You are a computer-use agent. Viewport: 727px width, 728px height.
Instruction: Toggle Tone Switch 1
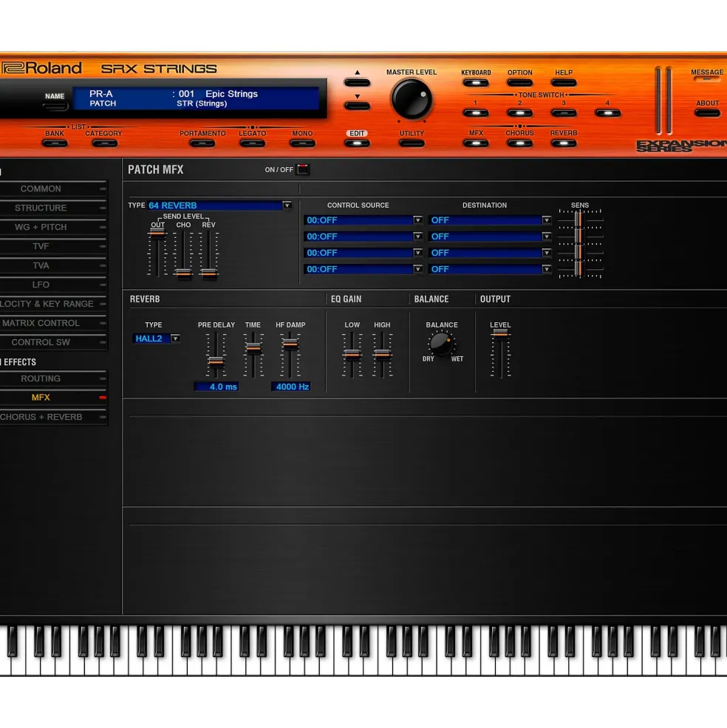pyautogui.click(x=476, y=113)
